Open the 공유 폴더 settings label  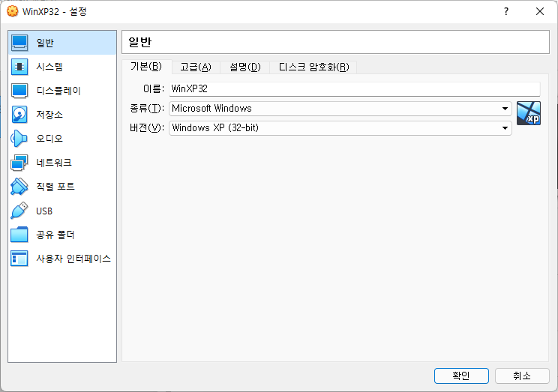point(55,235)
